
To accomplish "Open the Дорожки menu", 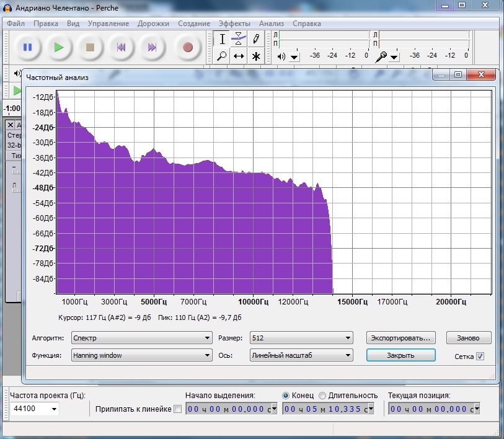I will pyautogui.click(x=154, y=24).
